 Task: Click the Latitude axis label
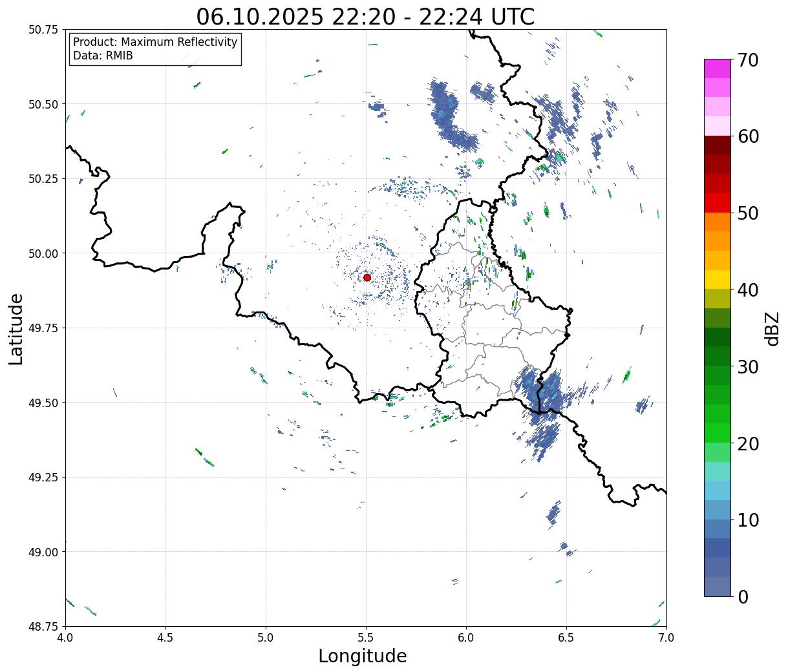coord(16,329)
